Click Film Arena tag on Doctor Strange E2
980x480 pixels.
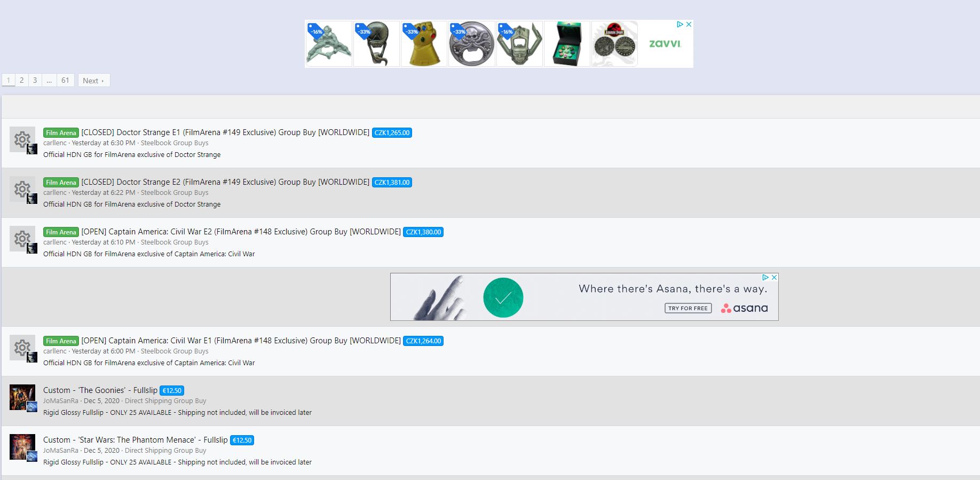(x=61, y=183)
